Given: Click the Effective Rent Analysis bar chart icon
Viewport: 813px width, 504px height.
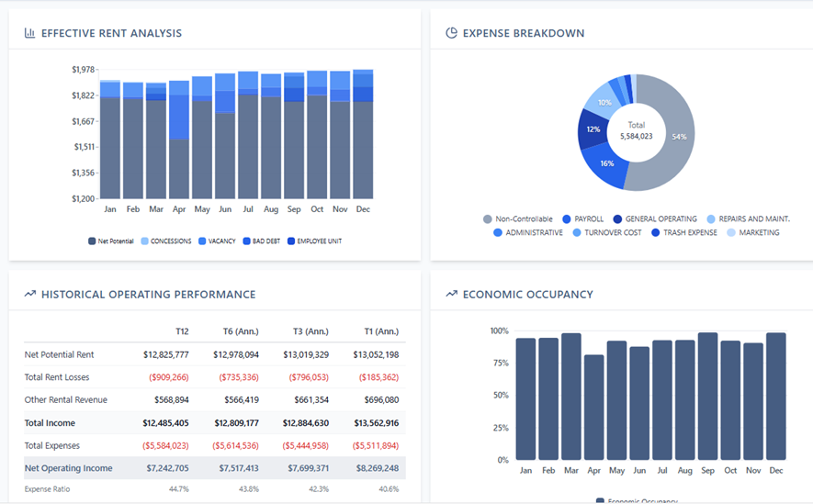Looking at the screenshot, I should coord(30,33).
